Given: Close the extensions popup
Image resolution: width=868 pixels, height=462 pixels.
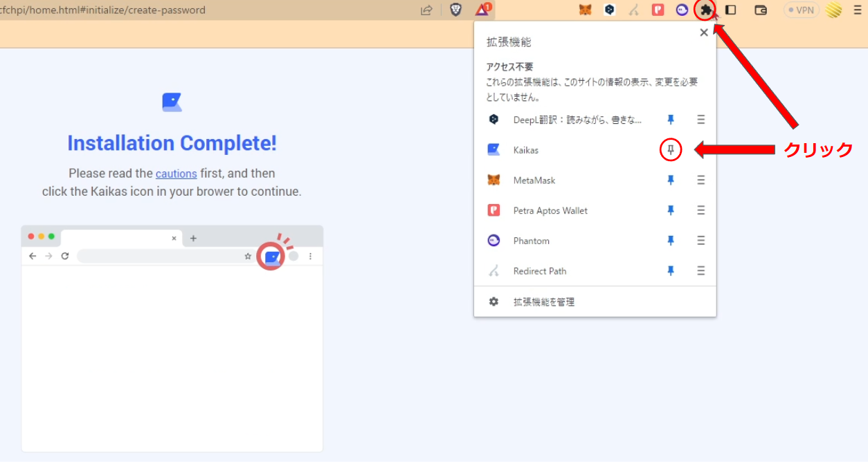Looking at the screenshot, I should (x=704, y=33).
